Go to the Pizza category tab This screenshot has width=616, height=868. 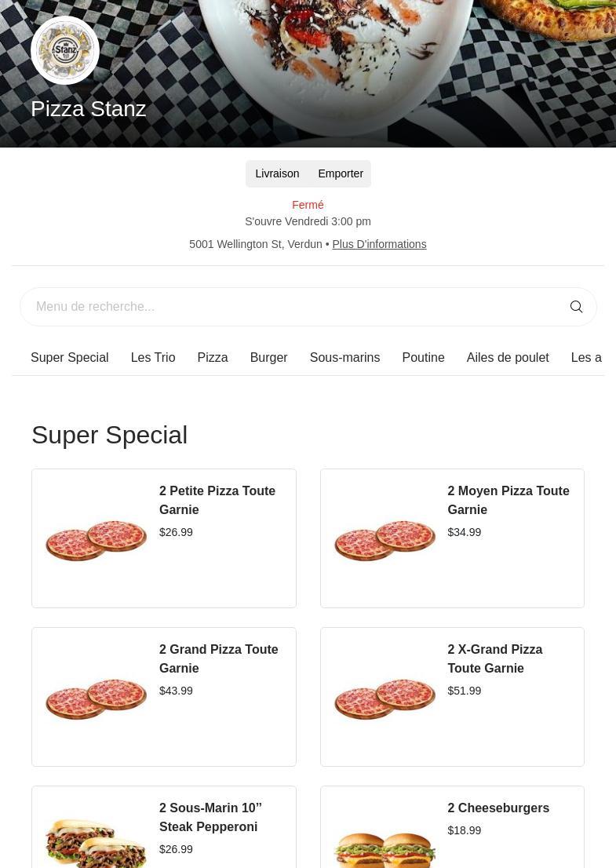pos(213,357)
